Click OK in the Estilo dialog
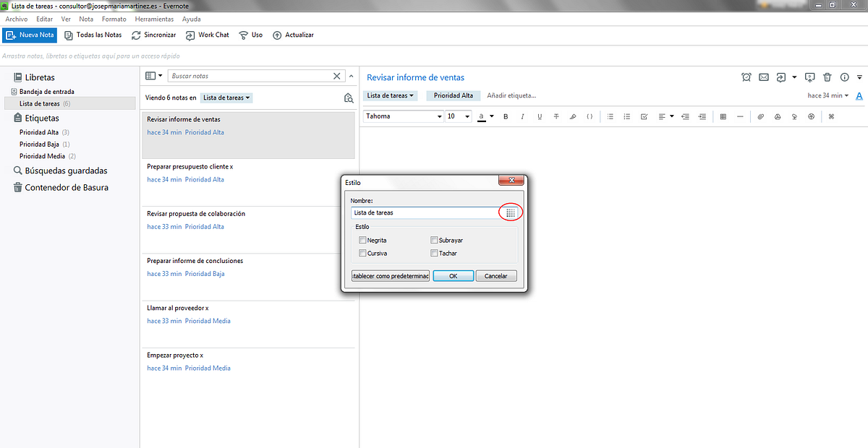Viewport: 868px width, 448px height. click(x=454, y=276)
